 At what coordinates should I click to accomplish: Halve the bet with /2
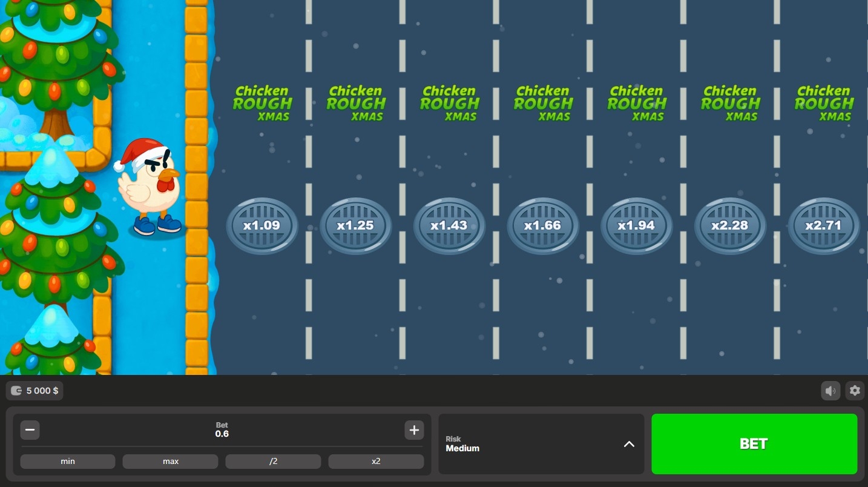point(273,462)
